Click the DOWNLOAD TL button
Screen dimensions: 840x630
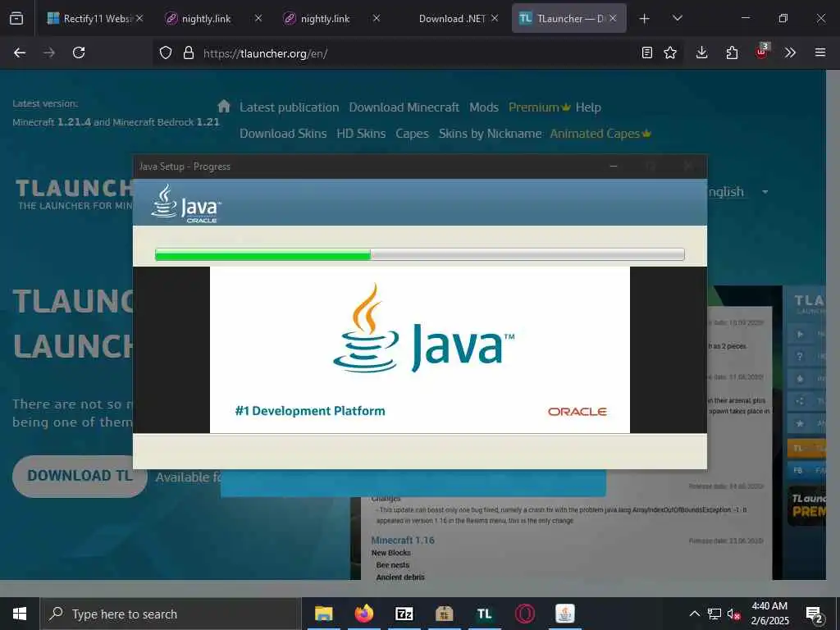tap(80, 476)
